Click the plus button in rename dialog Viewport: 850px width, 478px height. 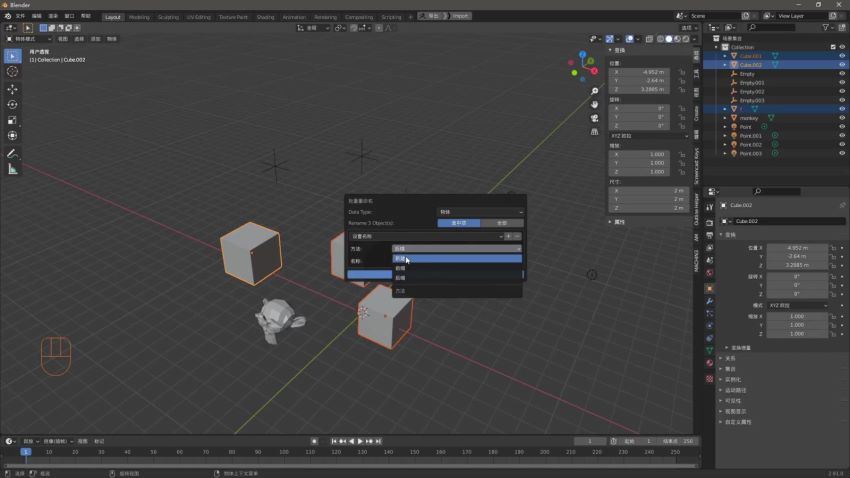click(508, 236)
